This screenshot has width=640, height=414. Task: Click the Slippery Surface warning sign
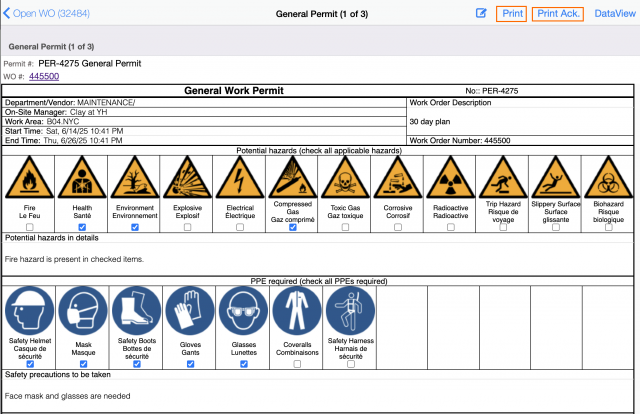556,177
